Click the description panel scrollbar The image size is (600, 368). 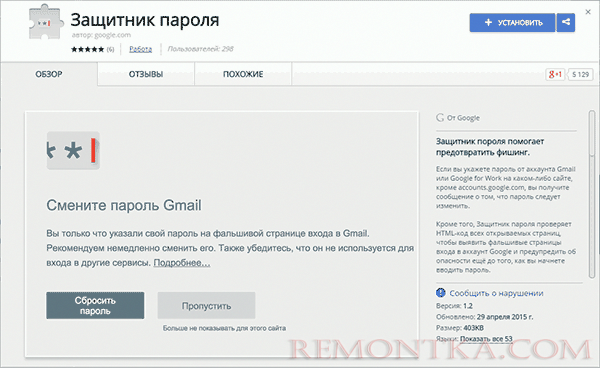592,195
